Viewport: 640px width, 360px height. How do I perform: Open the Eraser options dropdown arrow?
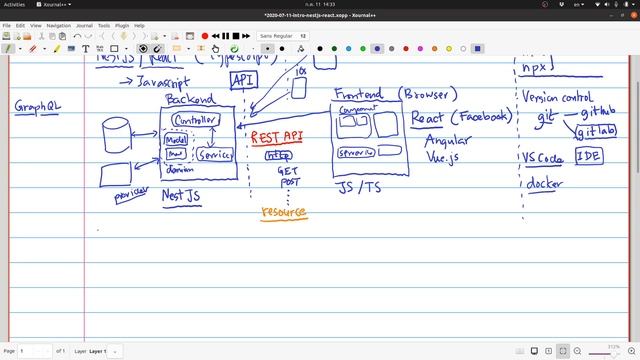coord(44,49)
